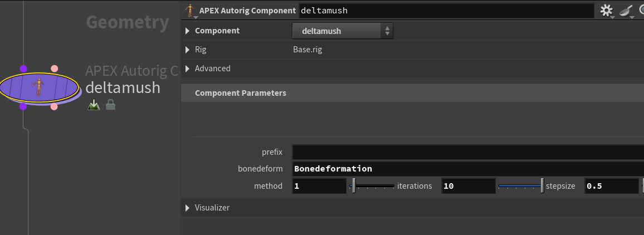Click the method slider handle
Screen dimensions: 644x235
(x=354, y=185)
